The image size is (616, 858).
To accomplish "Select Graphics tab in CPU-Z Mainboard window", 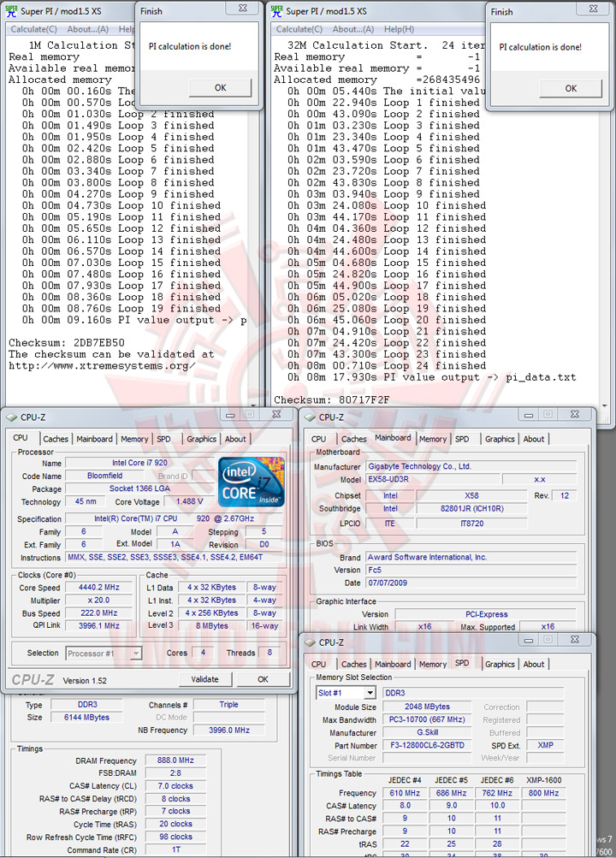I will (500, 439).
